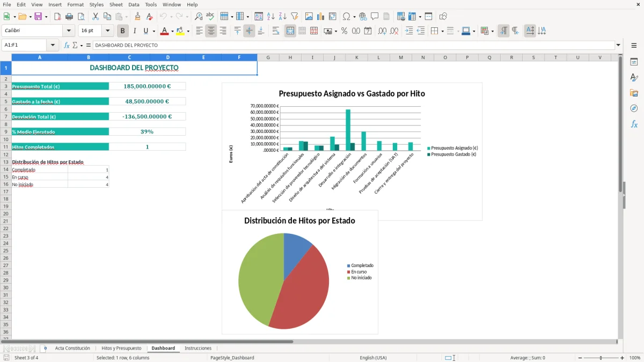Toggle Italic formatting
The width and height of the screenshot is (644, 362).
(135, 31)
